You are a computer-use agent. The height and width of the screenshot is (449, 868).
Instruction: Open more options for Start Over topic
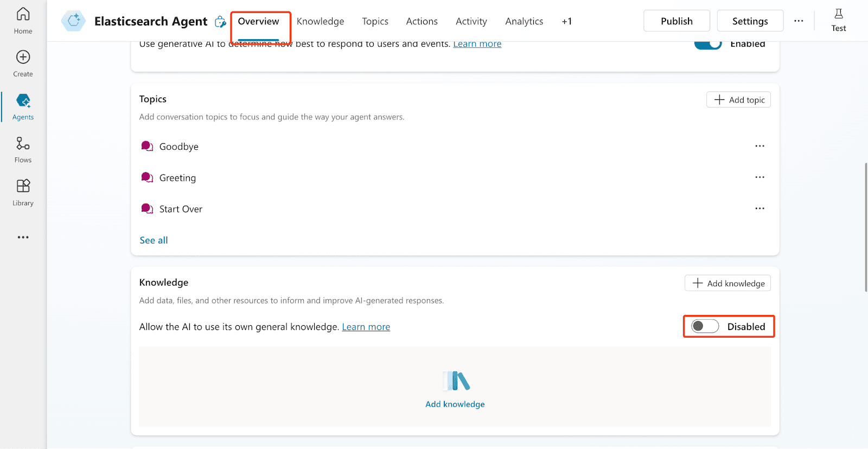[759, 208]
